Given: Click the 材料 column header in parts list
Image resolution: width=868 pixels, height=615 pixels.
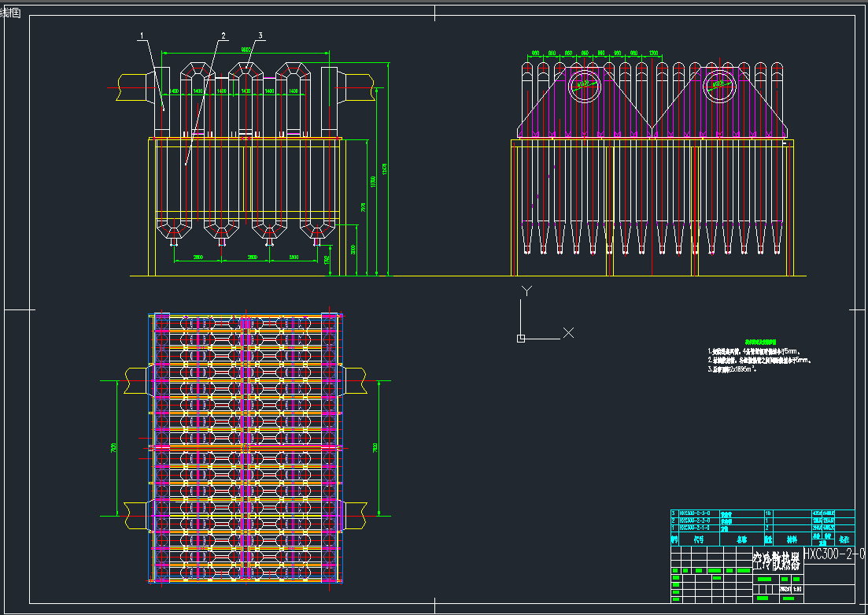Looking at the screenshot, I should [x=792, y=539].
